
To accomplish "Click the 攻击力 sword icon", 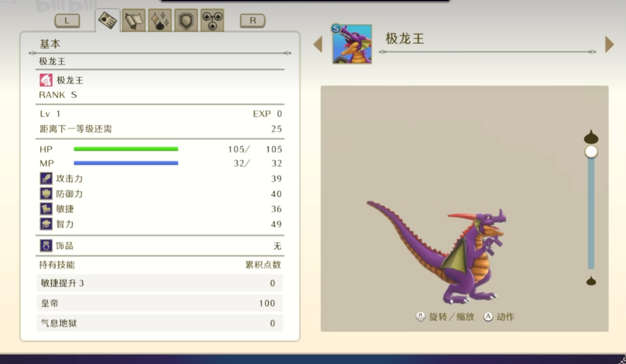I will (46, 179).
